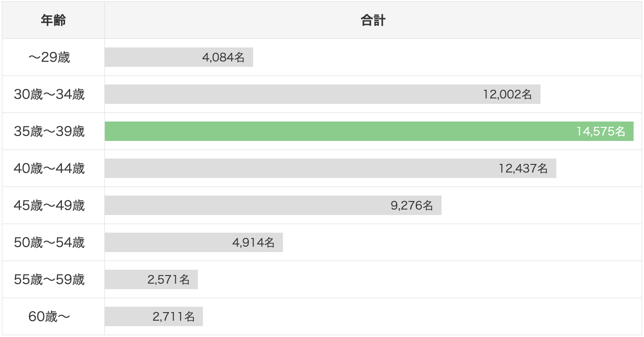Click the 14,575名 value text

(601, 131)
